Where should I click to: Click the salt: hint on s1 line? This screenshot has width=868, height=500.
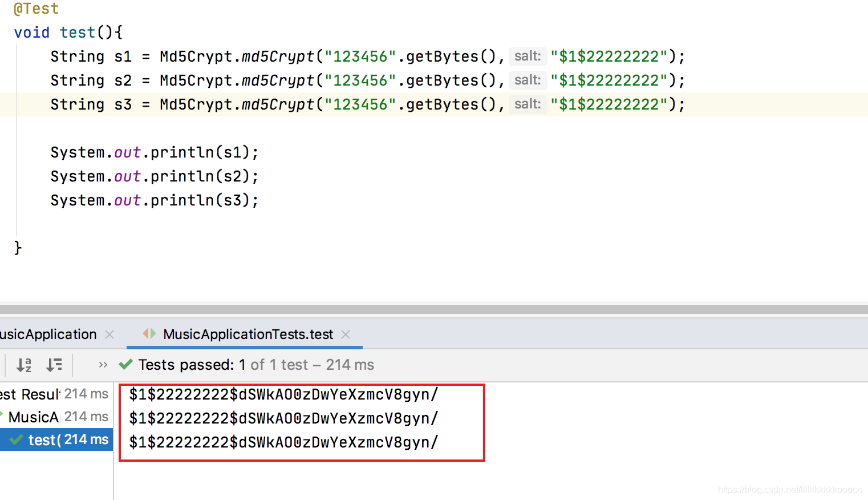coord(528,56)
